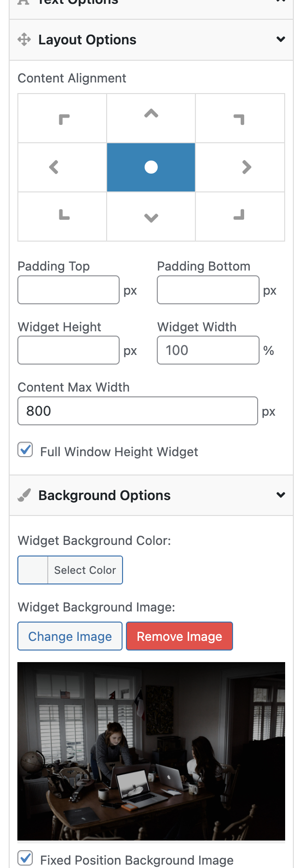303x868 pixels.
Task: Click the Content Max Width field
Action: pyautogui.click(x=138, y=411)
